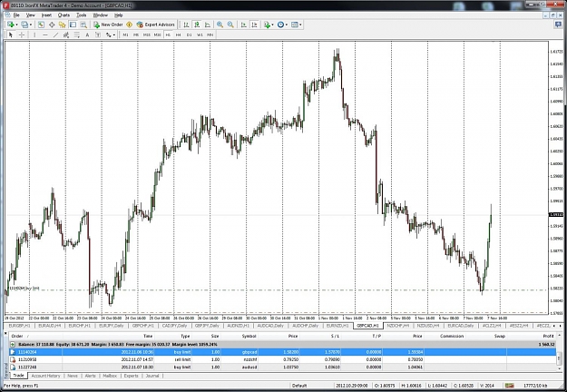This screenshot has height=392, width=567.
Task: Expand the Profiles dropdown arrow
Action: 30,24
